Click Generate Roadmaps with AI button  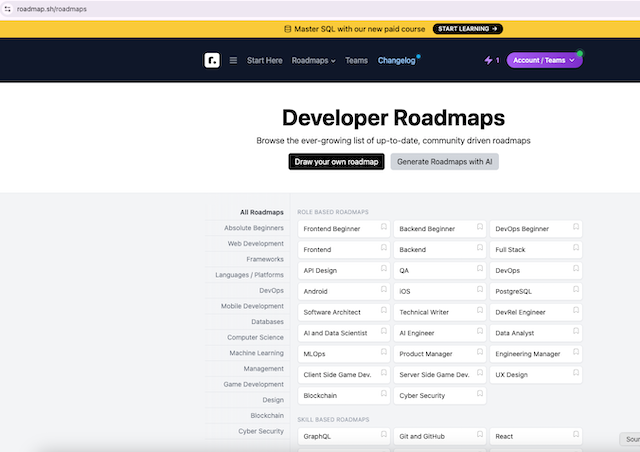[444, 162]
